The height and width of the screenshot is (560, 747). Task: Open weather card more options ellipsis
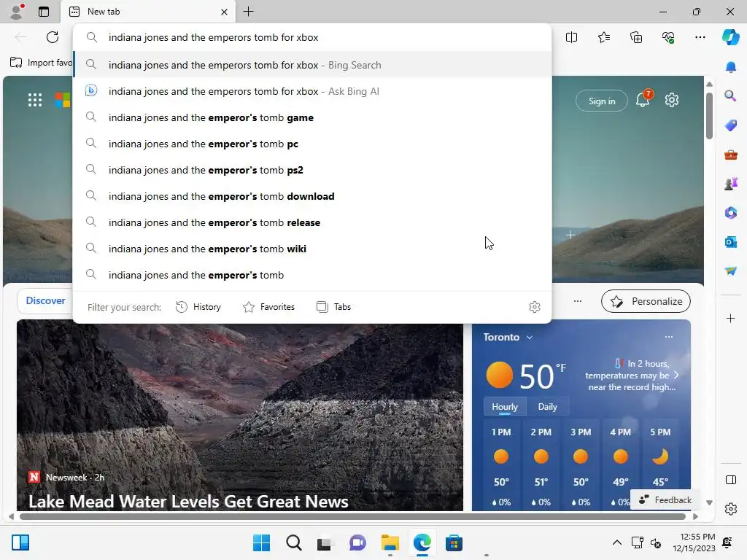point(669,337)
